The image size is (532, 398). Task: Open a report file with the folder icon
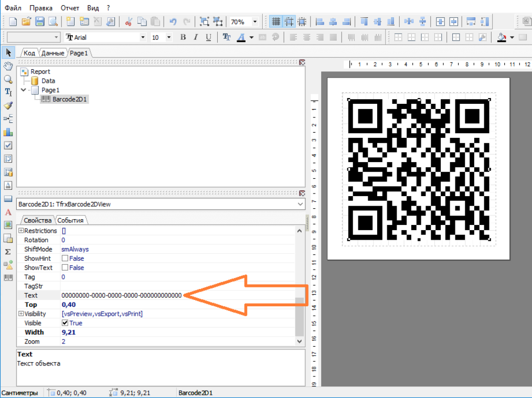click(x=26, y=21)
